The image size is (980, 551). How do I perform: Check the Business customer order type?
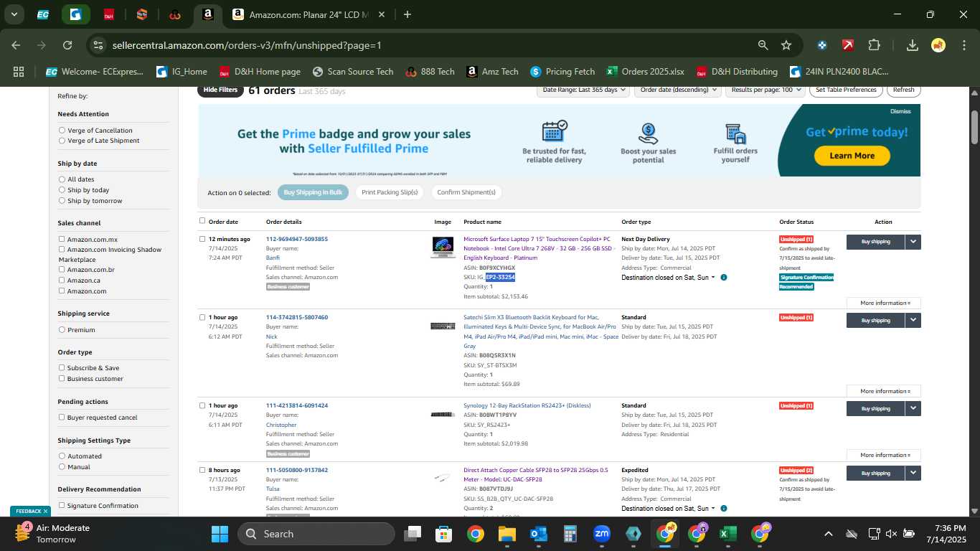[x=62, y=378]
